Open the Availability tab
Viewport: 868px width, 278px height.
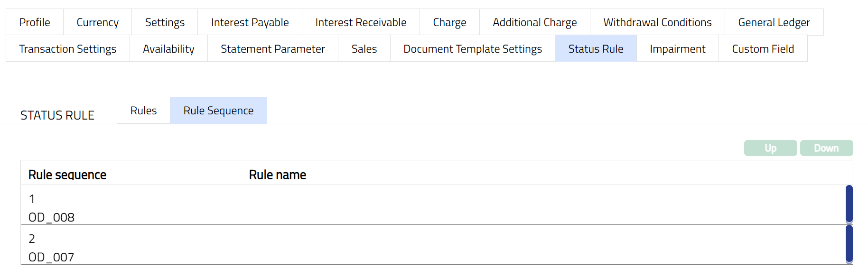click(168, 49)
